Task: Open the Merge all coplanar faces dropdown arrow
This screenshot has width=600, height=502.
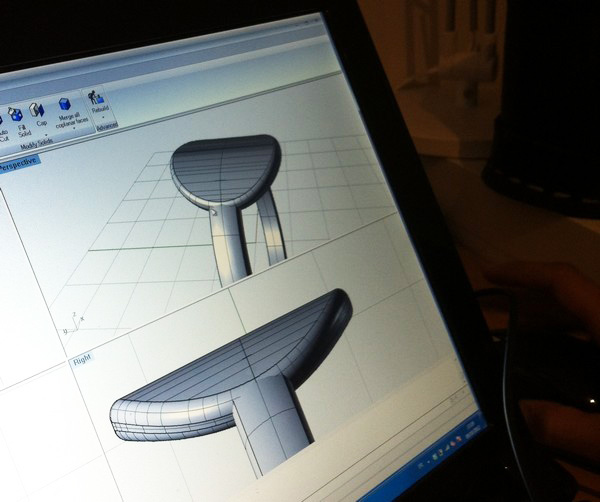Action: [72, 130]
